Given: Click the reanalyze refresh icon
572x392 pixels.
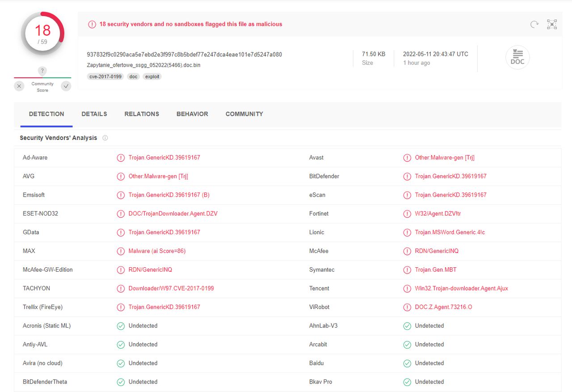Looking at the screenshot, I should tap(534, 25).
